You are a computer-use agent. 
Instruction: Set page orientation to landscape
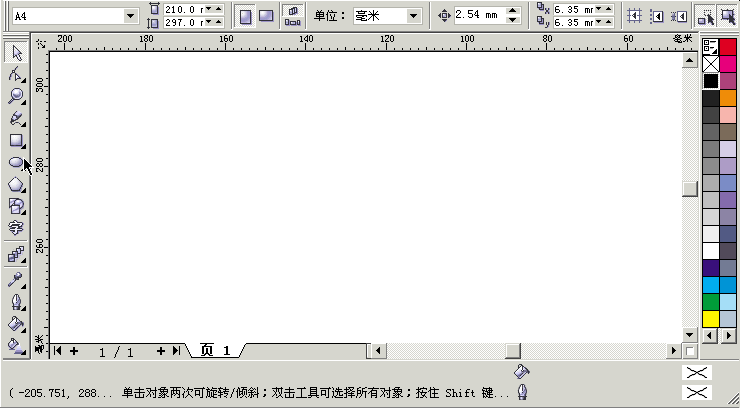click(266, 17)
